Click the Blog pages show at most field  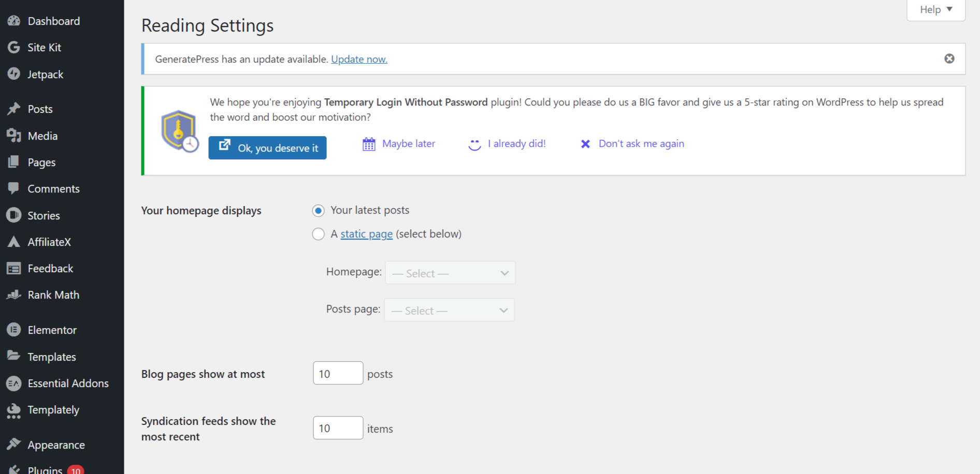pos(338,373)
